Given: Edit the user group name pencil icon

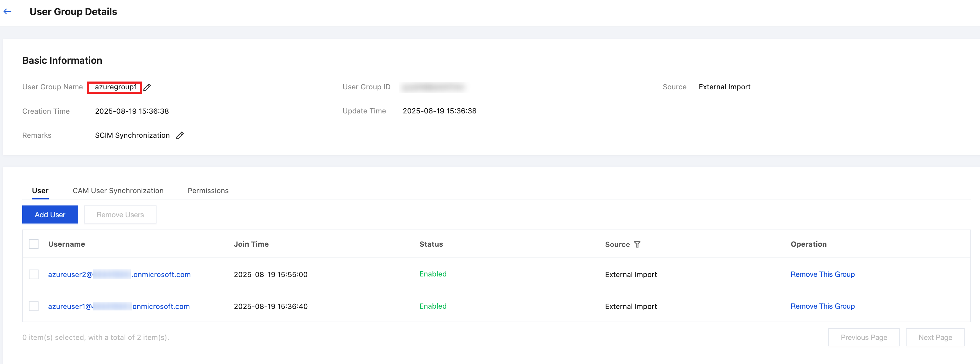Looking at the screenshot, I should pyautogui.click(x=147, y=87).
